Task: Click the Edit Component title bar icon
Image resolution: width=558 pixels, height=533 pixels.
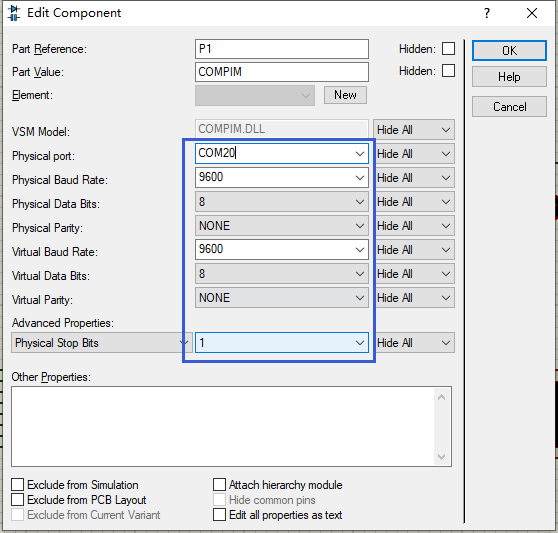Action: coord(14,13)
